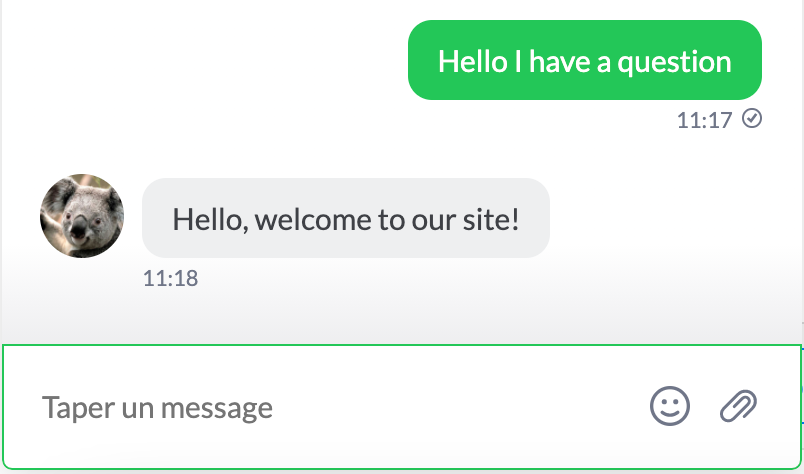
Task: Focus the "Taper un message" input field
Action: pyautogui.click(x=330, y=407)
